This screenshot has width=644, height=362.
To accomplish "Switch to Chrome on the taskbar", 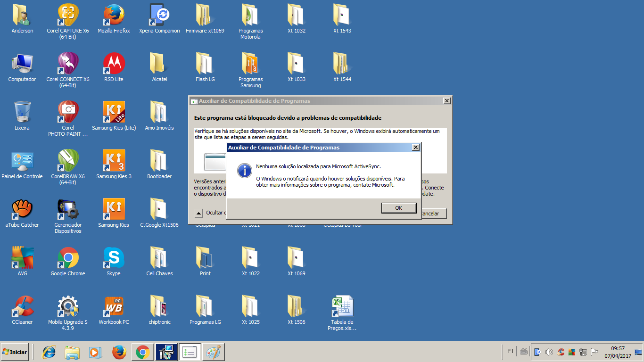I will pyautogui.click(x=143, y=352).
